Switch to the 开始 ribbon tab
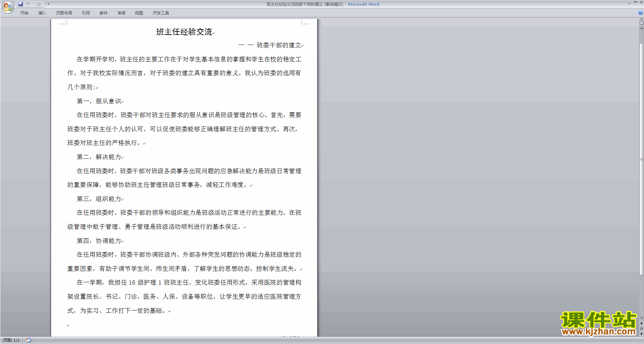 click(24, 13)
